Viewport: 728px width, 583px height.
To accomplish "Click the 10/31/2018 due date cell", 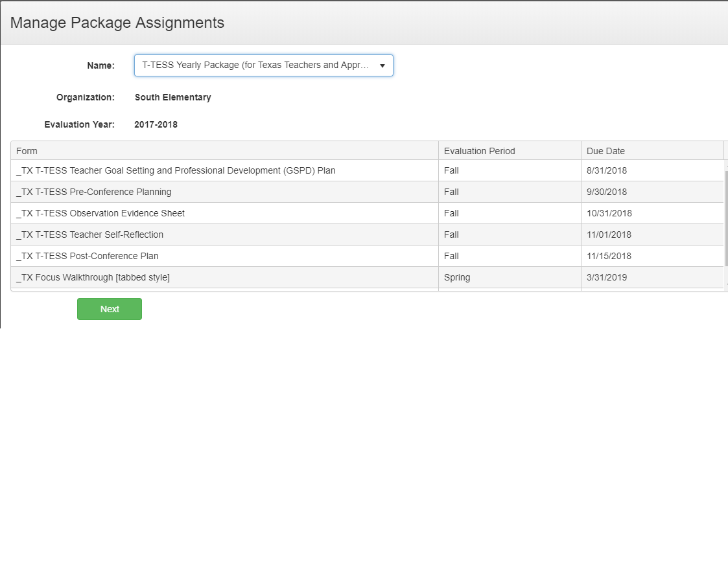I will (x=609, y=213).
